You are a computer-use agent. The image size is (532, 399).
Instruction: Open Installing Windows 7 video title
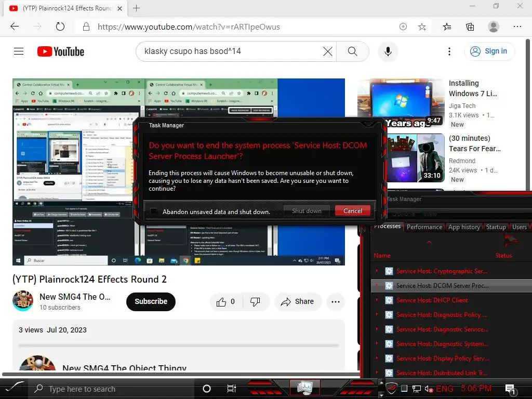point(473,88)
